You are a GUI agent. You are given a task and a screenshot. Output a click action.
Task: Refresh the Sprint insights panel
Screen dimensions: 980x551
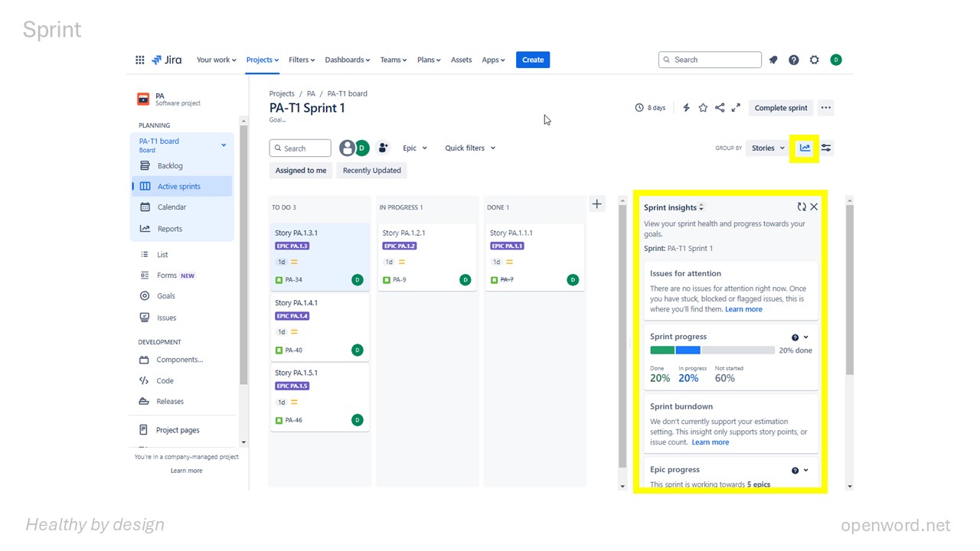802,207
